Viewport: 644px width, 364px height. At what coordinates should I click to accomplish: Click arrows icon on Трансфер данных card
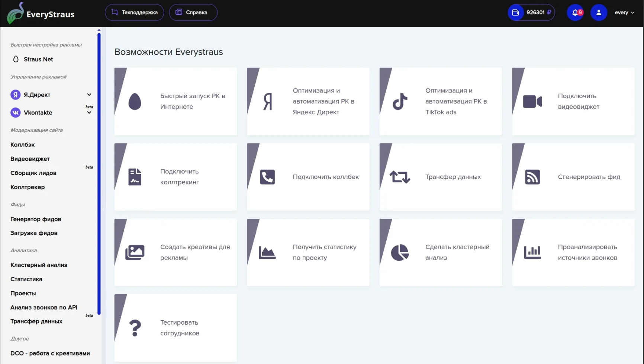pyautogui.click(x=400, y=177)
